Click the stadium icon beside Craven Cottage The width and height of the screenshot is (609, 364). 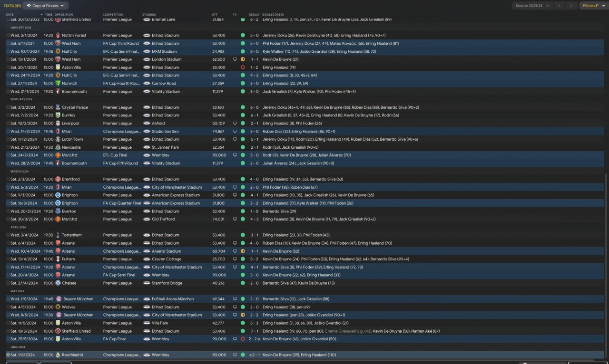pos(147,259)
